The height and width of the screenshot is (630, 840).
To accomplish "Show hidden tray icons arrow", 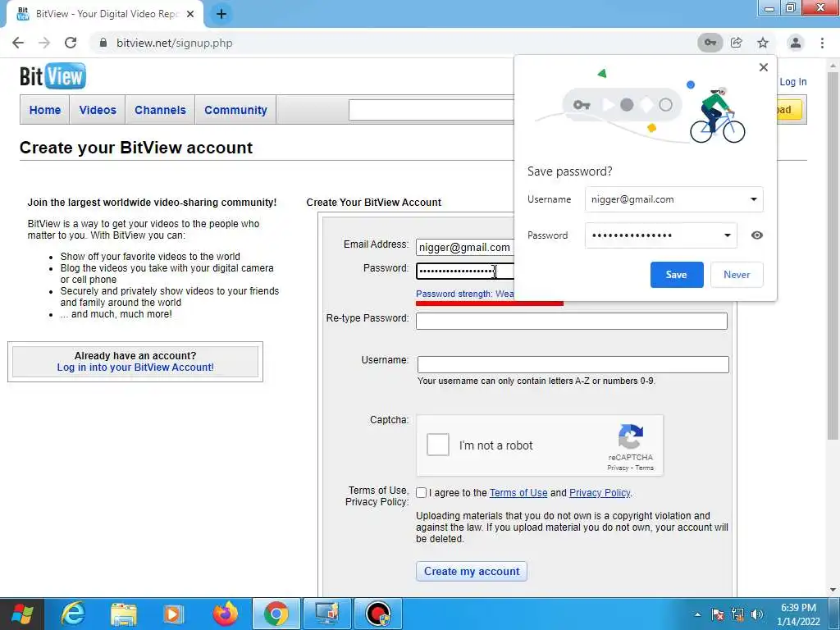I will pos(697,614).
